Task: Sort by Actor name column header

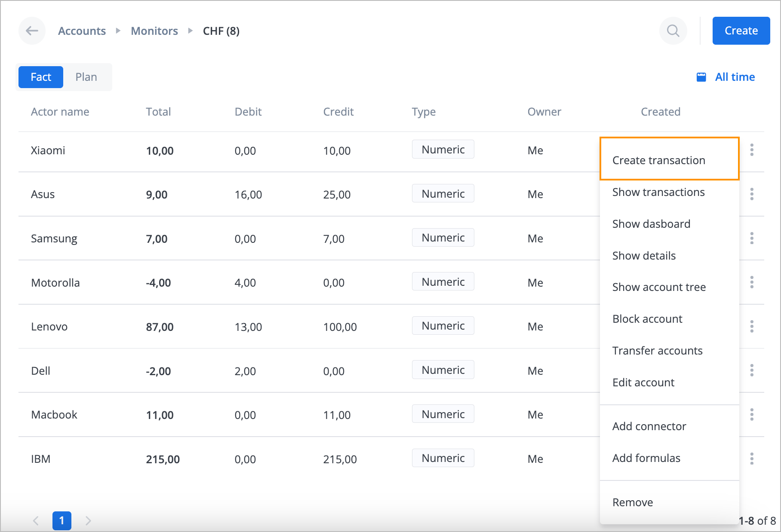Action: 60,112
